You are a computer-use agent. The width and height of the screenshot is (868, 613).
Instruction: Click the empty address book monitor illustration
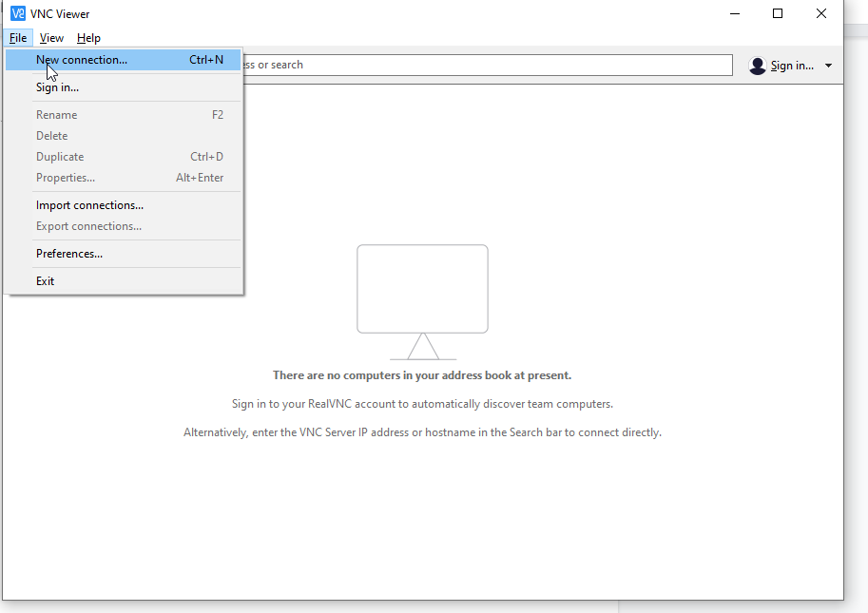coord(422,302)
